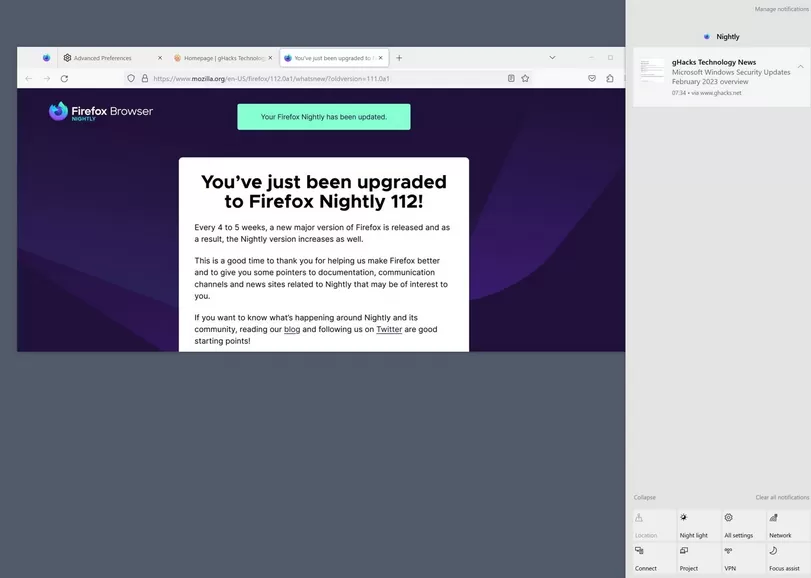Go forward one page in Firefox

[47, 79]
